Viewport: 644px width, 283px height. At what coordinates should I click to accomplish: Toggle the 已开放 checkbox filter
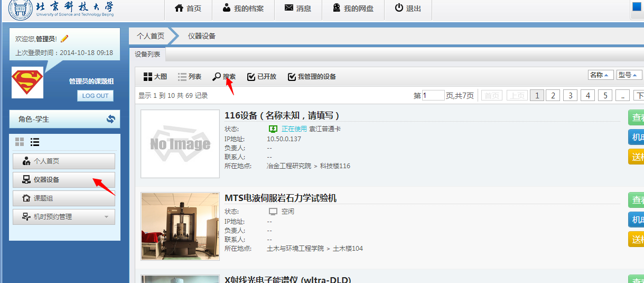[262, 77]
